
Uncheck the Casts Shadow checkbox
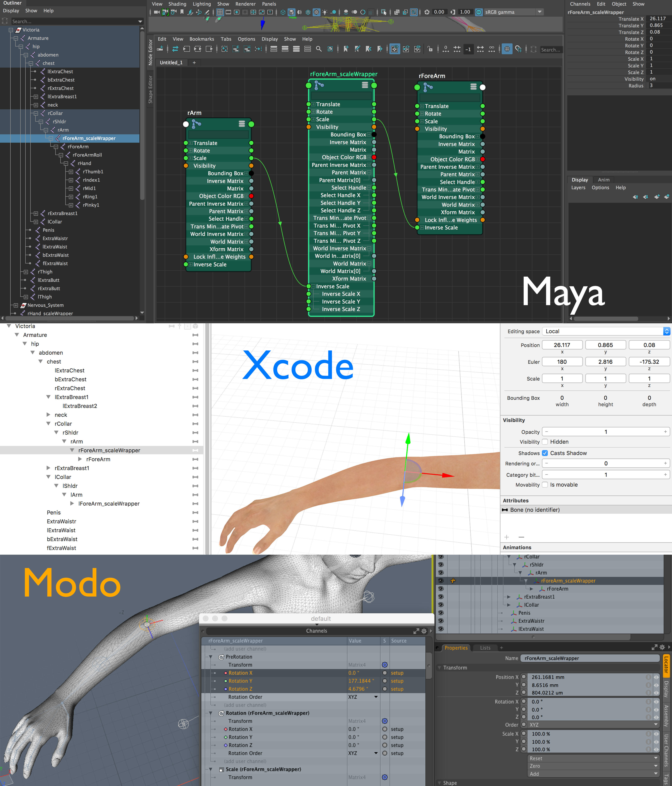pyautogui.click(x=545, y=453)
